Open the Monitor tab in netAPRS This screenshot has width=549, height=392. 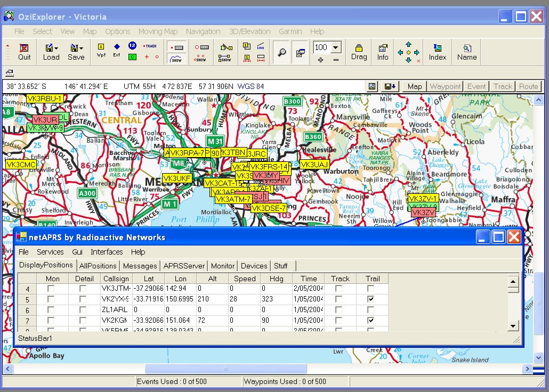tap(223, 266)
